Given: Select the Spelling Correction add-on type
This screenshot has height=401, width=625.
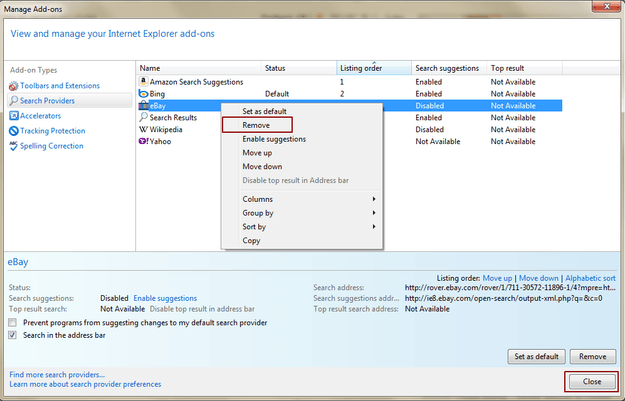Looking at the screenshot, I should 52,146.
